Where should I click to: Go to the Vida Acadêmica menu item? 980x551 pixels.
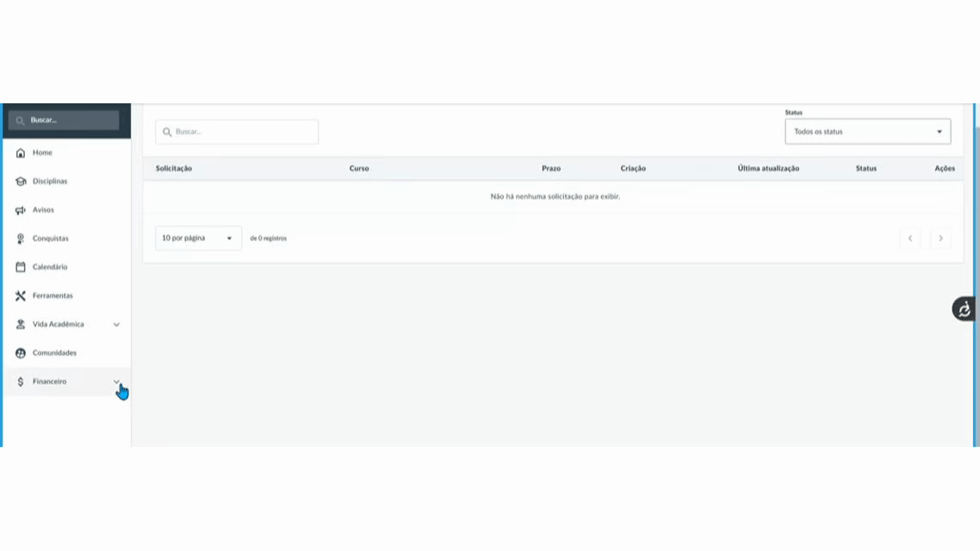pyautogui.click(x=59, y=325)
